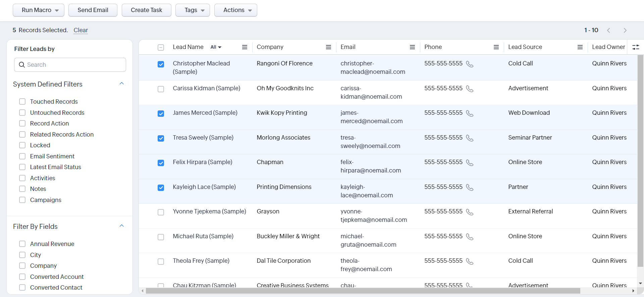Click phone icon for Yvonne Tjepkema
644x297 pixels.
[470, 212]
